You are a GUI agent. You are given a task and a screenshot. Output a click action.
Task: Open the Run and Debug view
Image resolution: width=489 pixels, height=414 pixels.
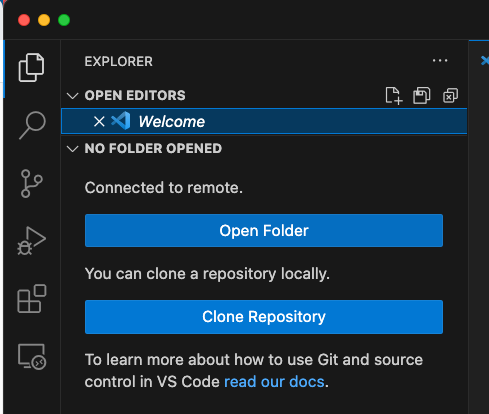tap(31, 241)
